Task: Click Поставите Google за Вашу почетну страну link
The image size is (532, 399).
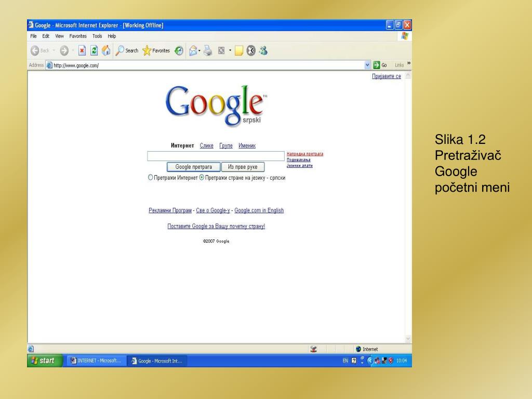Action: pyautogui.click(x=216, y=226)
